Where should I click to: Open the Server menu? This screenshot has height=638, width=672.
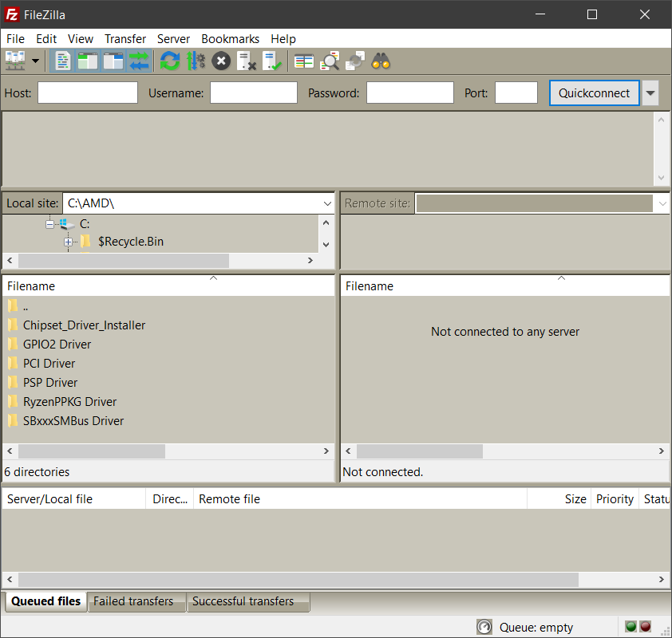(173, 39)
